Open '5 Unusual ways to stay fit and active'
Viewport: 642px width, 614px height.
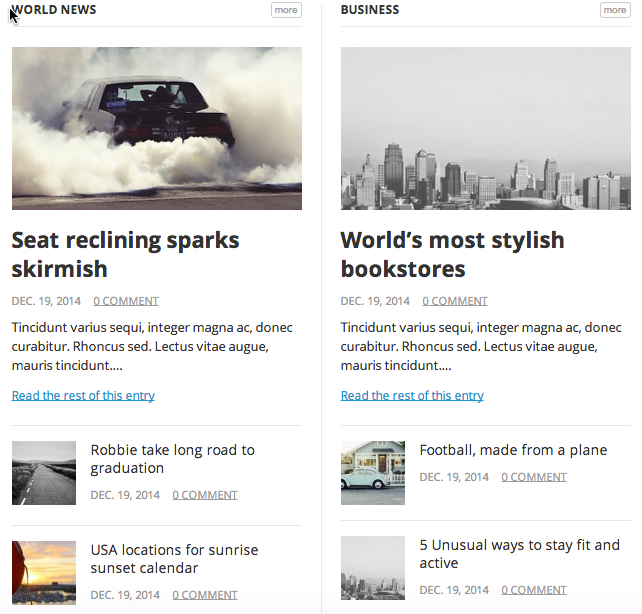tap(520, 554)
